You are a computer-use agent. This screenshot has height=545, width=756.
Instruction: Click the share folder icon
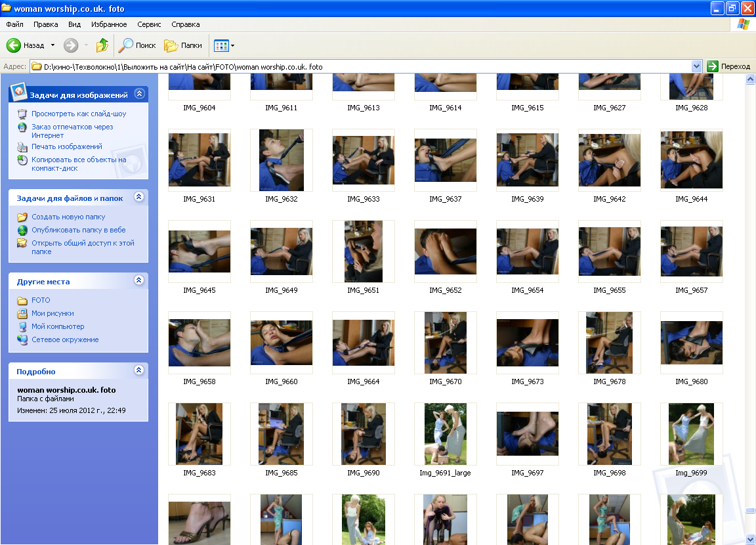[22, 243]
